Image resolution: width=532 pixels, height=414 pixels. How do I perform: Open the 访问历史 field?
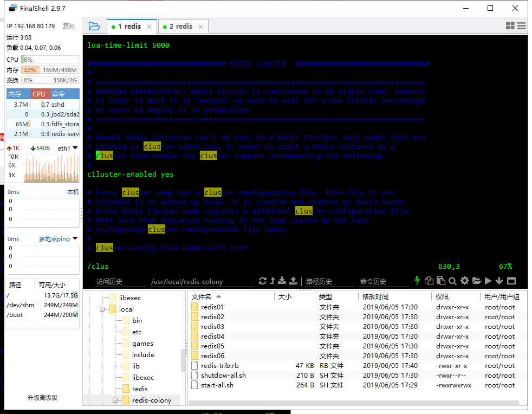click(120, 282)
